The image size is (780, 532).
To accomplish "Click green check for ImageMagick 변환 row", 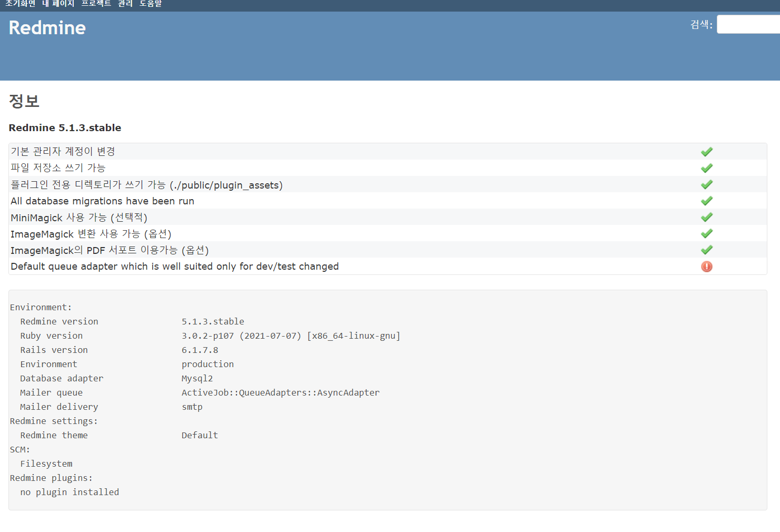I will tap(707, 233).
